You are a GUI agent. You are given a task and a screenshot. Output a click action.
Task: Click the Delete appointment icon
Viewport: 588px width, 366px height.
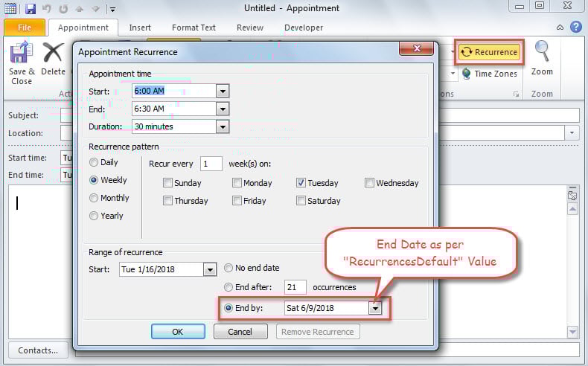[x=53, y=54]
